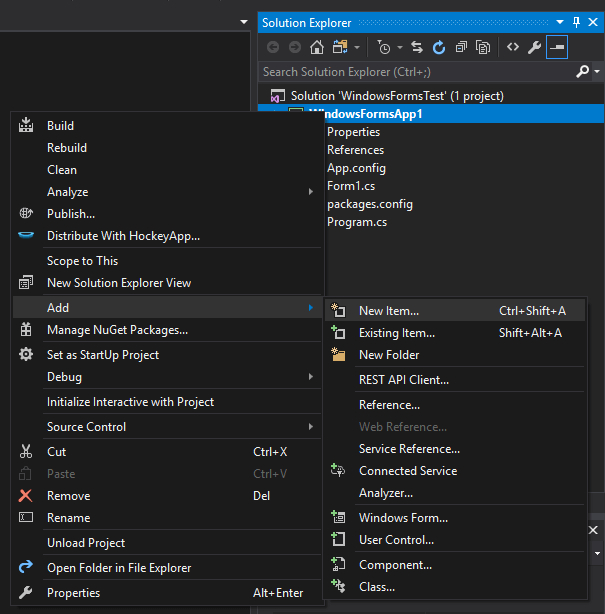Select Form1.cs in the solution tree
The height and width of the screenshot is (614, 605).
point(351,186)
